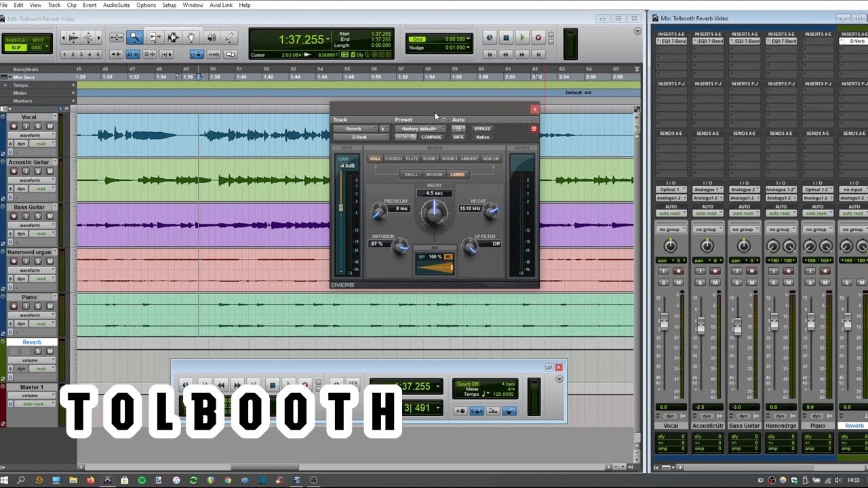The width and height of the screenshot is (868, 488).
Task: Click the DECAY knob in D-Verb
Action: coord(434,213)
